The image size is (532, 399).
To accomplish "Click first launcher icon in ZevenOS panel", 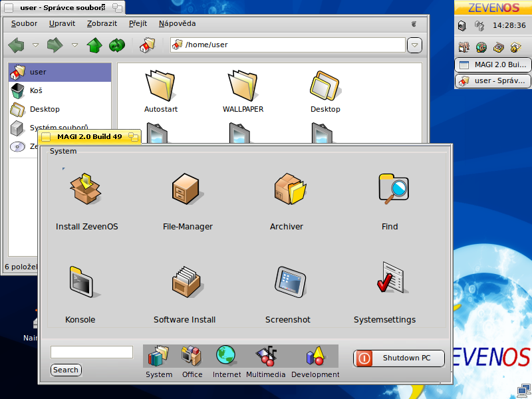I will pos(464,47).
